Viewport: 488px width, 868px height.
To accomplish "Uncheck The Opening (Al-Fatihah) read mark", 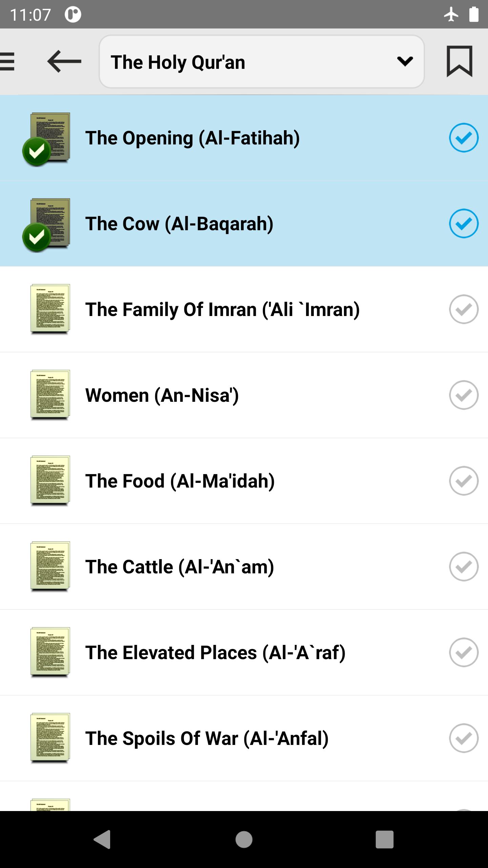I will pos(464,138).
